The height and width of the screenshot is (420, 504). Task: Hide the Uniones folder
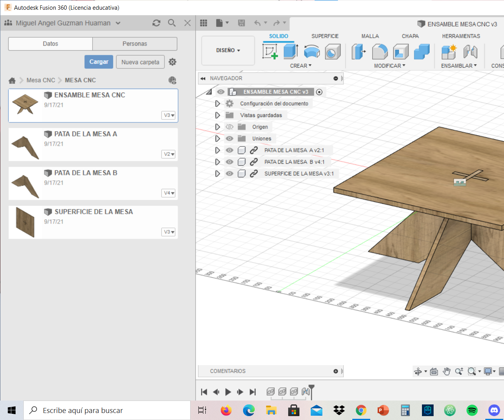click(229, 138)
